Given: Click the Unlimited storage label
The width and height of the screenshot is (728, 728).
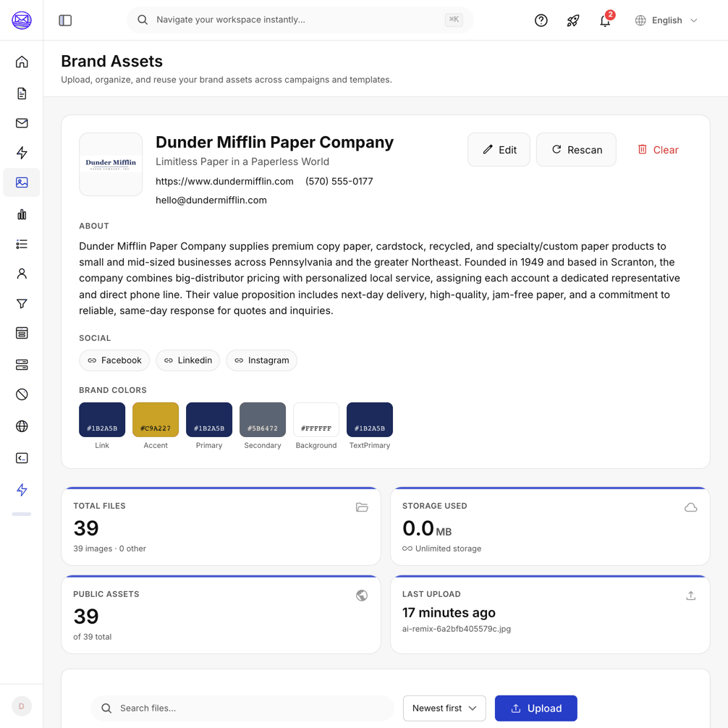Looking at the screenshot, I should click(448, 549).
